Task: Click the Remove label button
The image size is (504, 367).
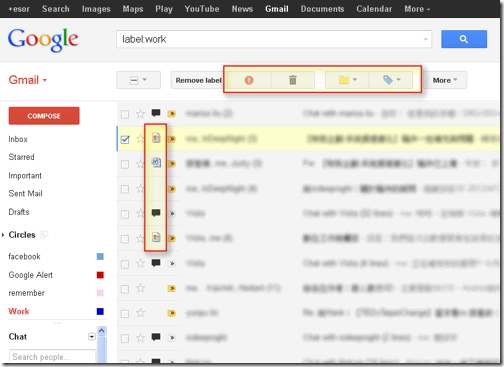Action: tap(198, 80)
